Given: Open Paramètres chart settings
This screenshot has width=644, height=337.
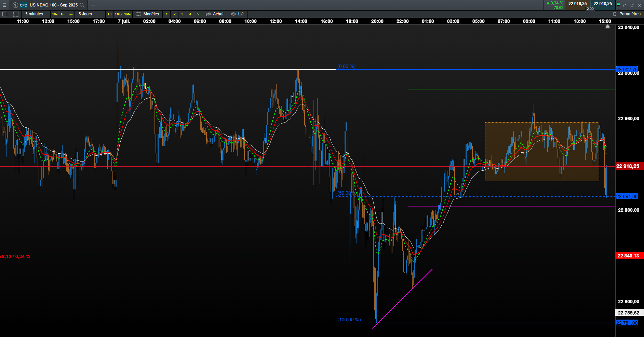Looking at the screenshot, I should 627,14.
